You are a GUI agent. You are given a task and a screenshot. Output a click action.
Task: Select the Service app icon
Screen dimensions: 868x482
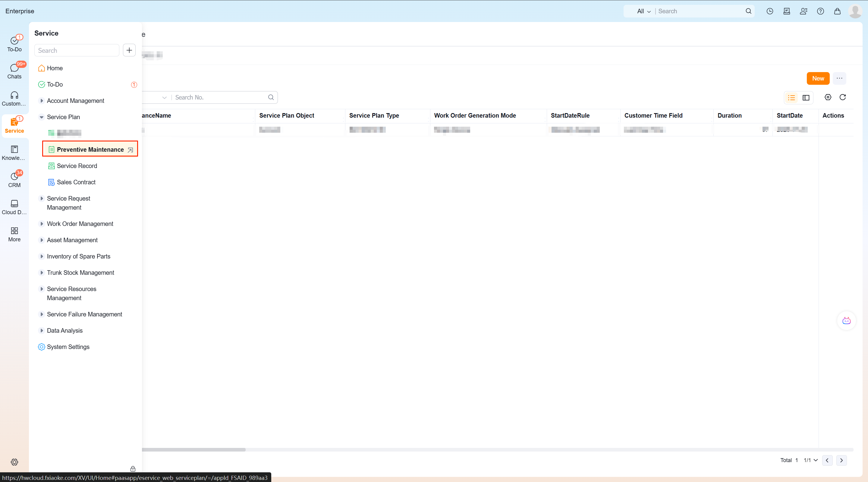14,125
